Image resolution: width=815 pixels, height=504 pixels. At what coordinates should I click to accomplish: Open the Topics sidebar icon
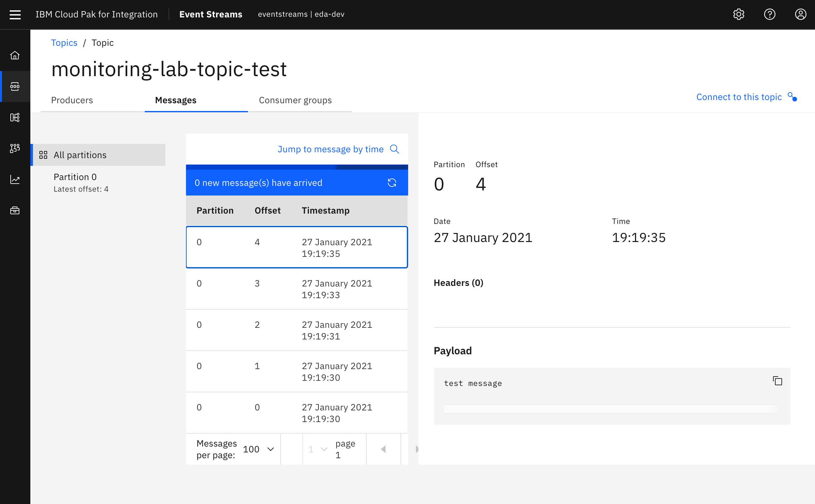coord(15,86)
